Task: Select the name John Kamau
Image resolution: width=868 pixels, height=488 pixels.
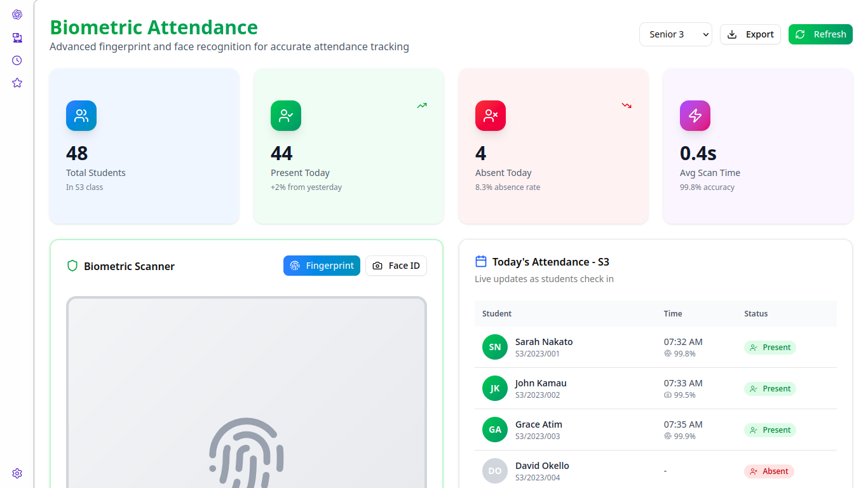Action: (541, 383)
